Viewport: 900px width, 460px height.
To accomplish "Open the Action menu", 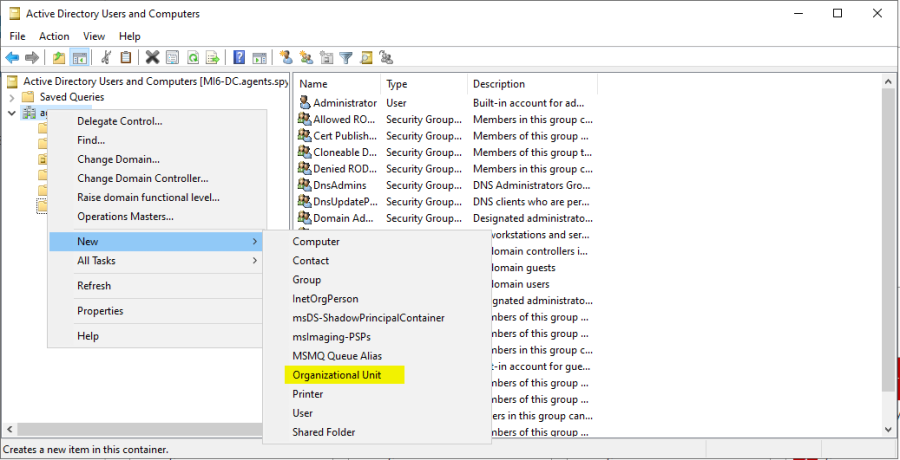I will coord(54,36).
